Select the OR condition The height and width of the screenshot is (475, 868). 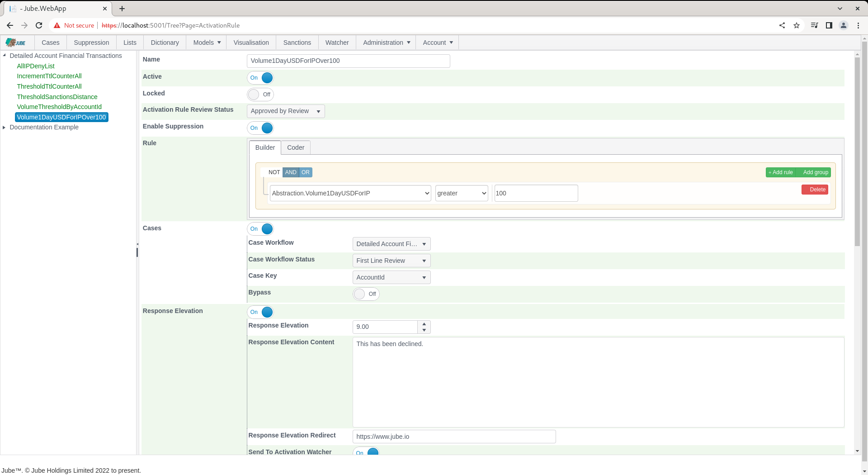tap(306, 172)
